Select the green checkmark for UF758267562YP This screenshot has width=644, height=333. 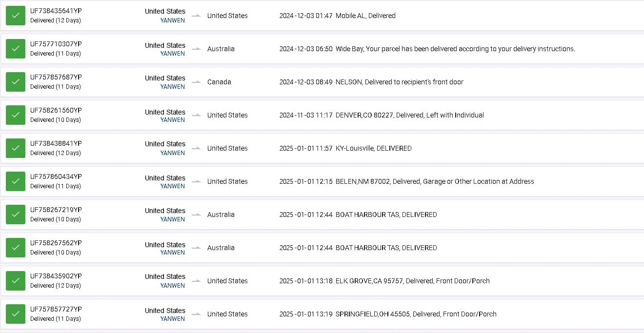tap(16, 248)
